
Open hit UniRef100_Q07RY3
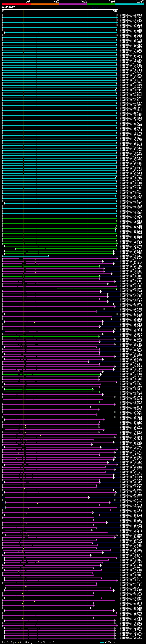[x=131, y=273]
